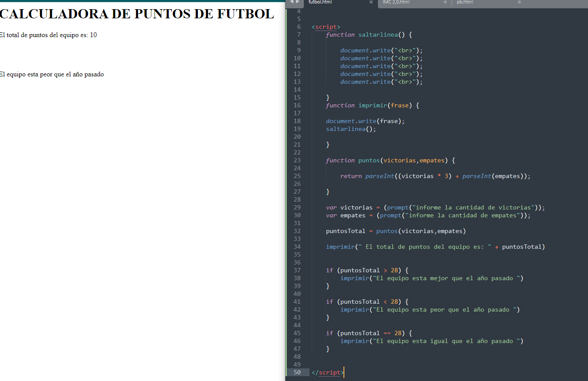Click the return parseInt statement

[435, 176]
